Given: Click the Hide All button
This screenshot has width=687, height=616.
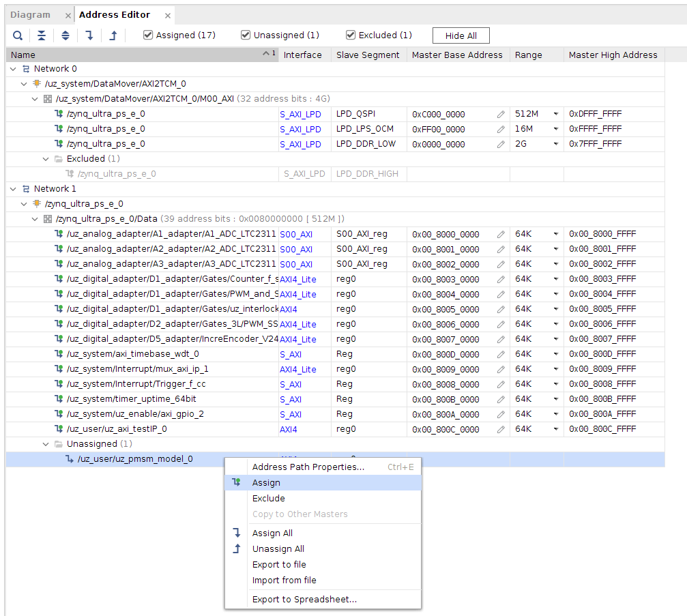Looking at the screenshot, I should 461,35.
